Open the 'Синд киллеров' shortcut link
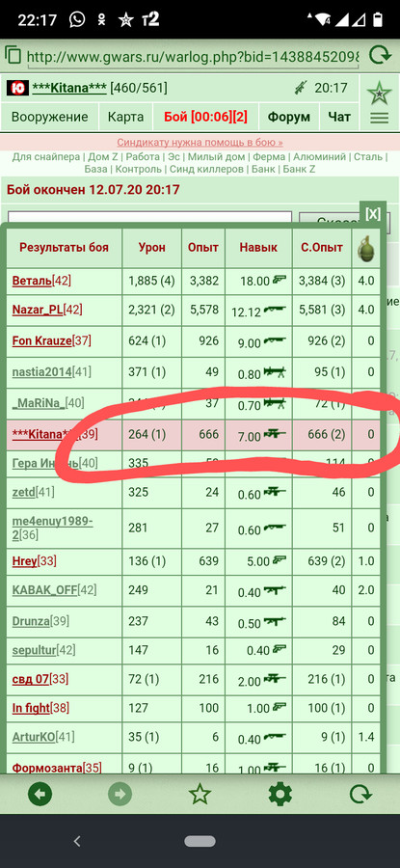The height and width of the screenshot is (868, 400). pos(206,169)
